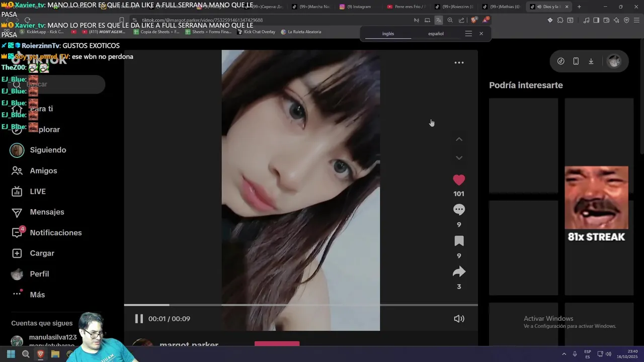
Task: Open File Explorer from the taskbar
Action: point(55,354)
